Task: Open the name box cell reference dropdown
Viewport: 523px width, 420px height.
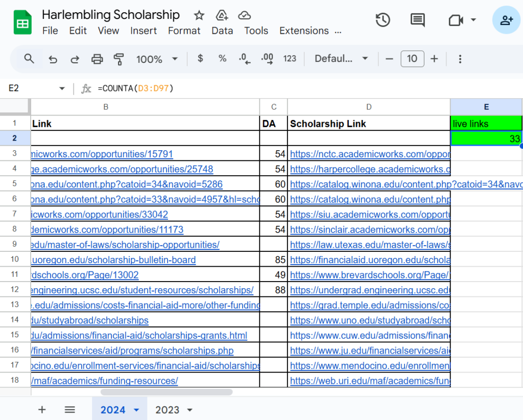Action: tap(62, 88)
